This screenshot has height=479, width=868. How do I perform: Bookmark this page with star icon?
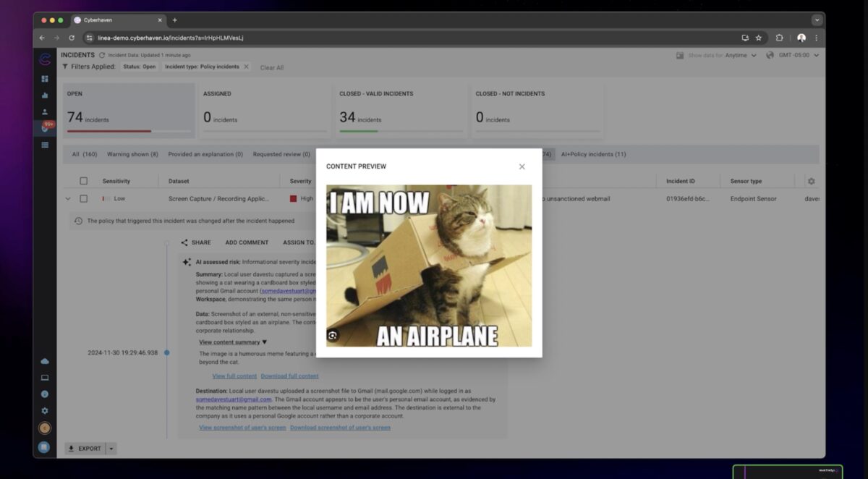click(759, 38)
